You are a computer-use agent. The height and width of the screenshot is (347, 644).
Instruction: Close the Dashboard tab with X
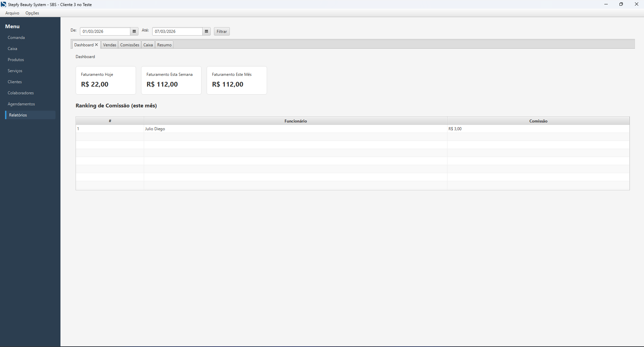[x=96, y=45]
